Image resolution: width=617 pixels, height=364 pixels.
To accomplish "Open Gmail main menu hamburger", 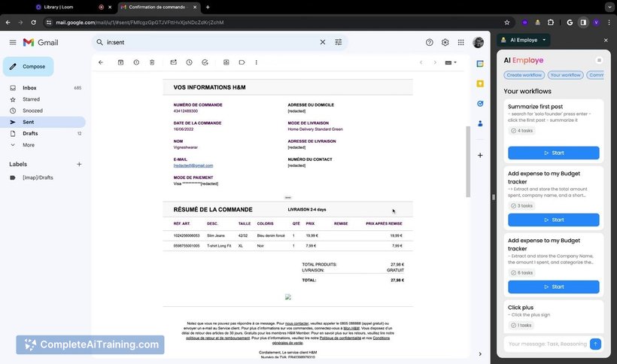I will click(13, 42).
